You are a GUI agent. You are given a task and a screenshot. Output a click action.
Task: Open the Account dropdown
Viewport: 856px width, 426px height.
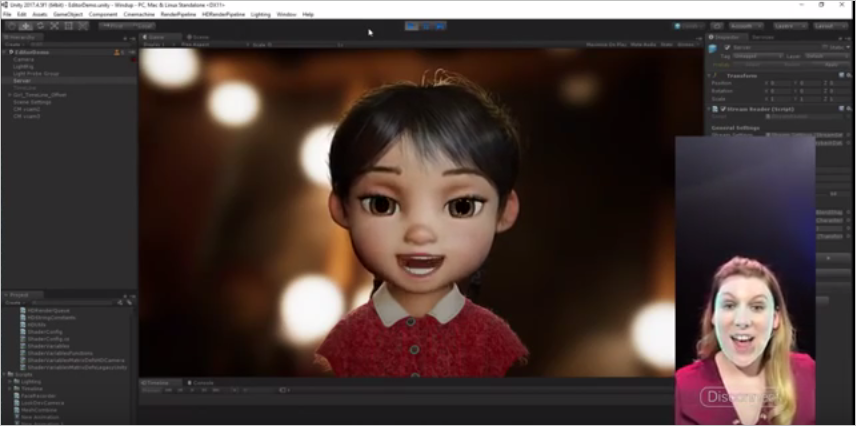(x=746, y=26)
